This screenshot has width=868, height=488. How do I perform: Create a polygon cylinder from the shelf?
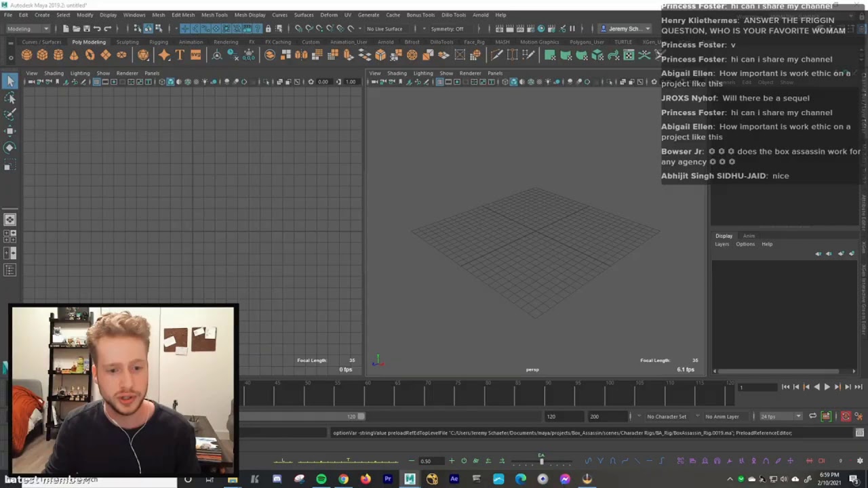[x=58, y=55]
